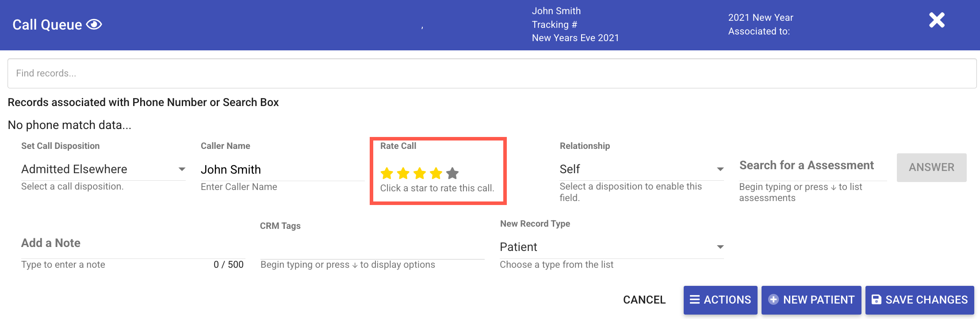Image resolution: width=980 pixels, height=319 pixels.
Task: Open the New Record Type dropdown
Action: [720, 247]
